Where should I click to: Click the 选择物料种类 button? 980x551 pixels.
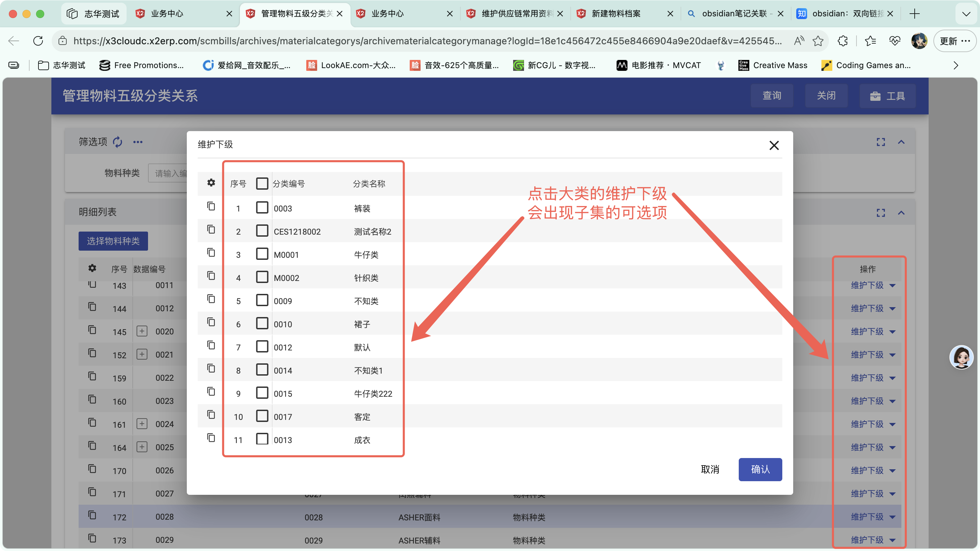pyautogui.click(x=113, y=241)
